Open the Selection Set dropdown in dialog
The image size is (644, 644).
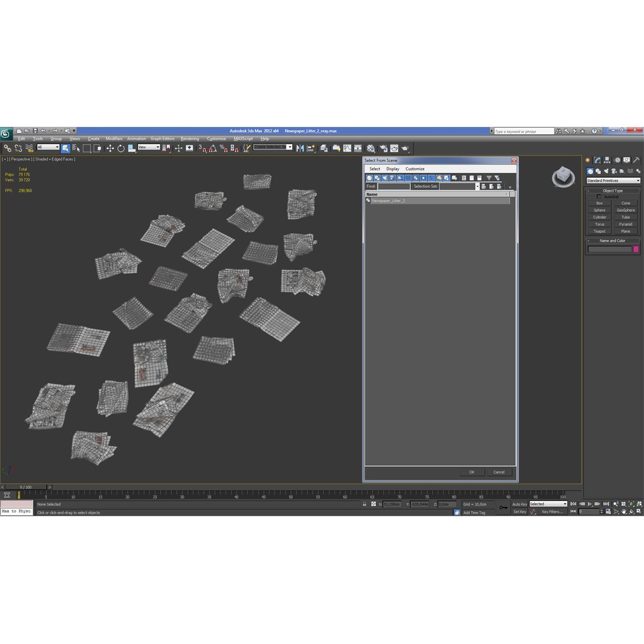477,187
